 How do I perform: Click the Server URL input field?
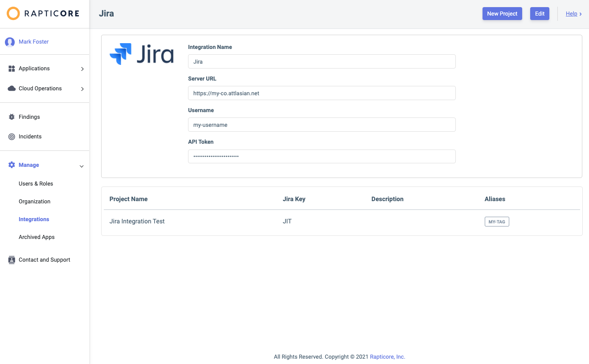pyautogui.click(x=322, y=93)
